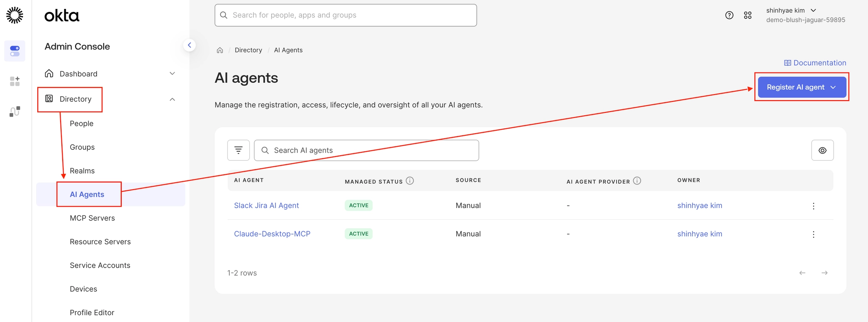Open the filter icon button for AI agents
This screenshot has height=322, width=868.
point(239,150)
